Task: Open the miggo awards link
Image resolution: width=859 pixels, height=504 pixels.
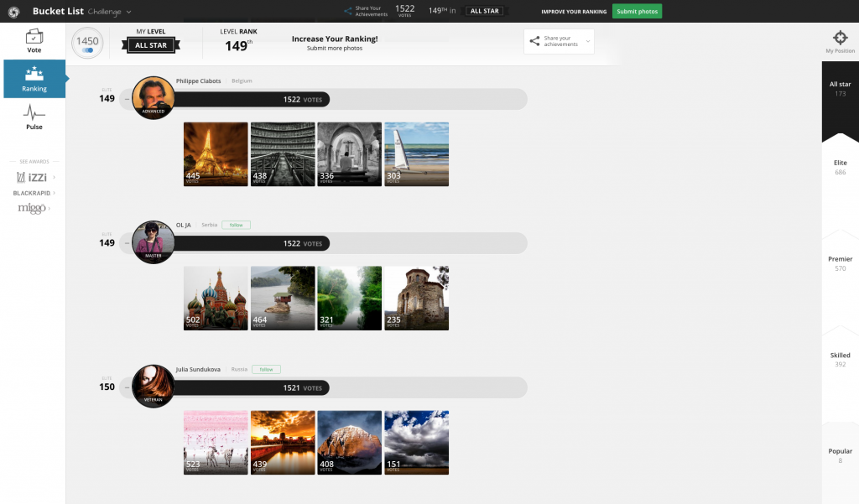Action: 32,208
